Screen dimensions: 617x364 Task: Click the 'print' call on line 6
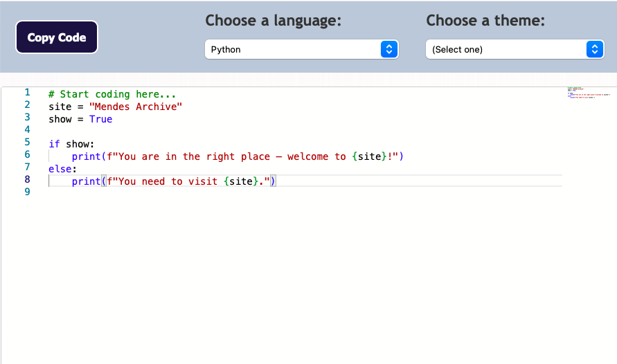pos(86,156)
